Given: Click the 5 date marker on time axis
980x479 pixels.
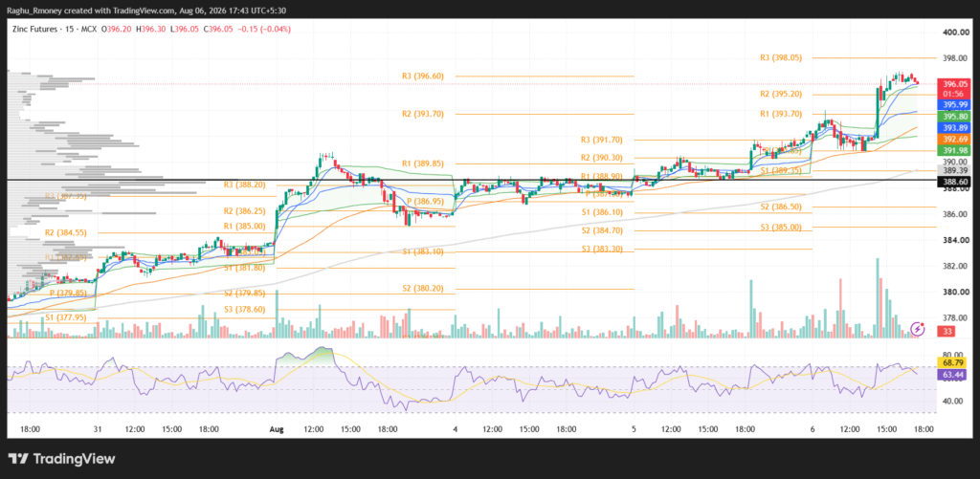Looking at the screenshot, I should pos(634,429).
